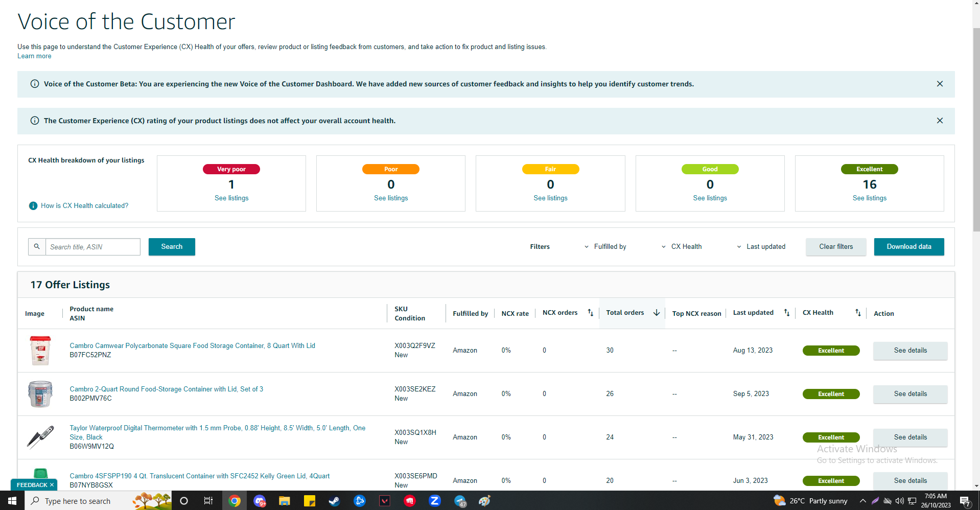Image resolution: width=980 pixels, height=510 pixels.
Task: Show hidden system tray icons
Action: (x=863, y=501)
